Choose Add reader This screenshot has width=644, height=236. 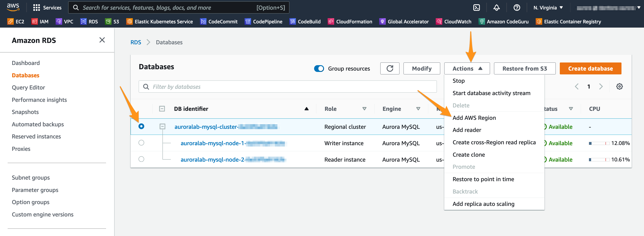(x=494, y=130)
